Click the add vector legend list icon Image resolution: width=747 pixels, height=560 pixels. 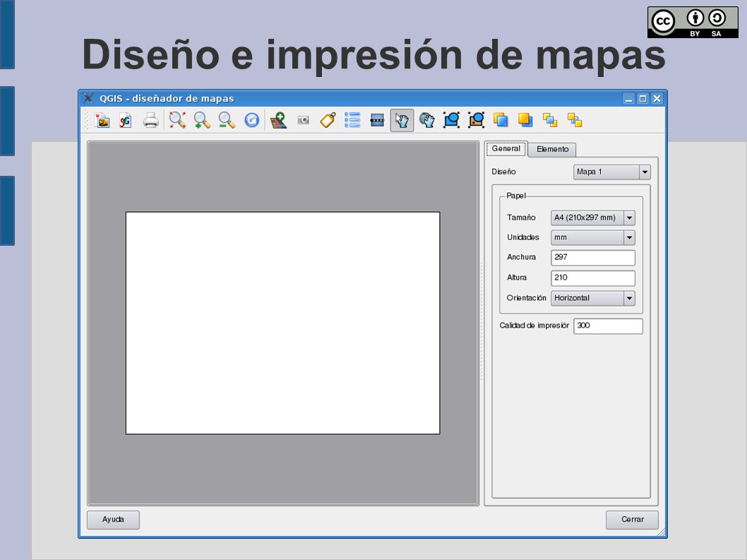[x=352, y=121]
